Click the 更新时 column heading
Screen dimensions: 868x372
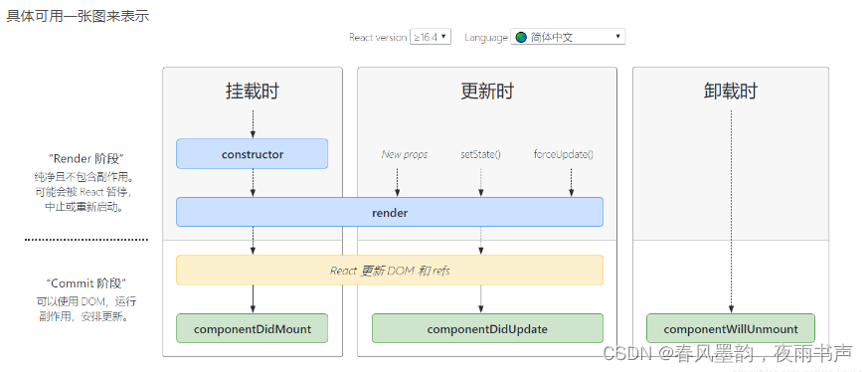487,91
